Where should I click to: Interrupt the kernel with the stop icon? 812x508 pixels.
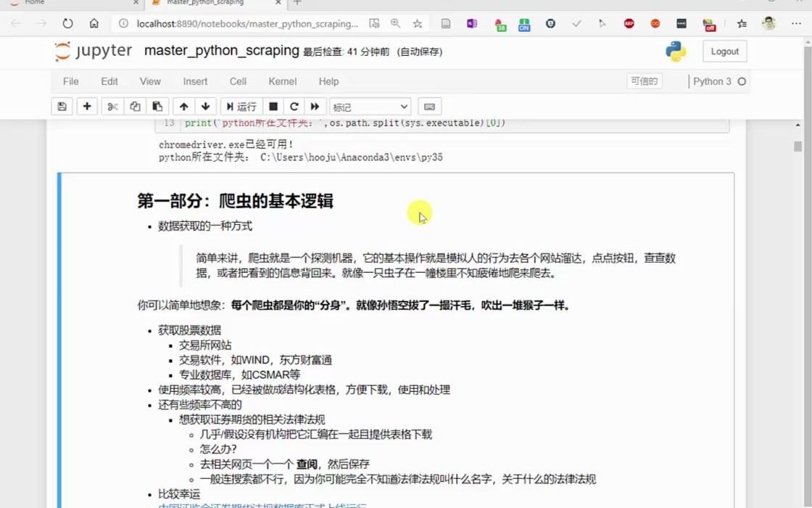[x=273, y=106]
